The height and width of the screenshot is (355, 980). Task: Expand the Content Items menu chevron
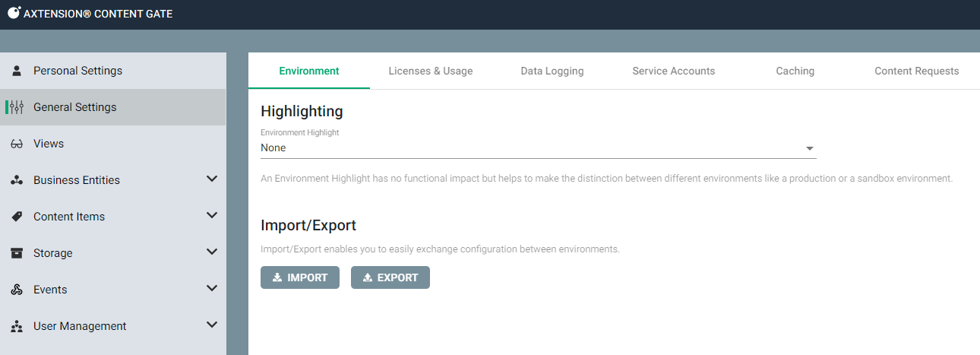[x=212, y=216]
